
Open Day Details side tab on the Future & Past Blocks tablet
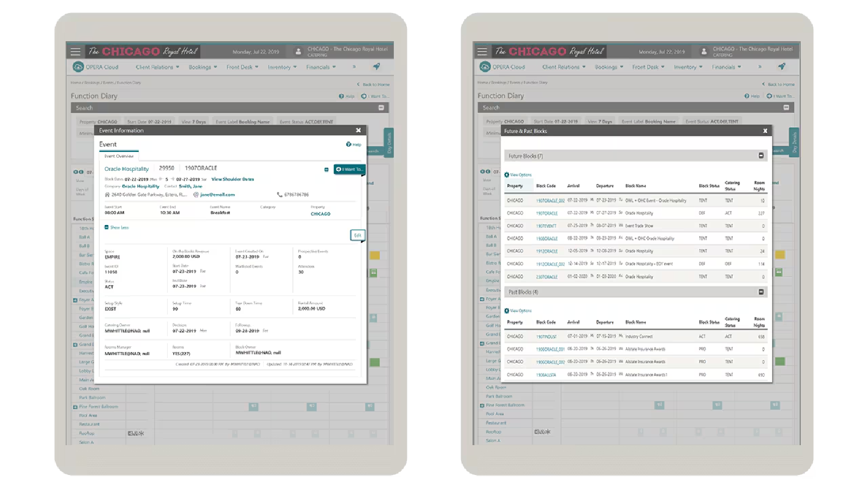(x=794, y=143)
